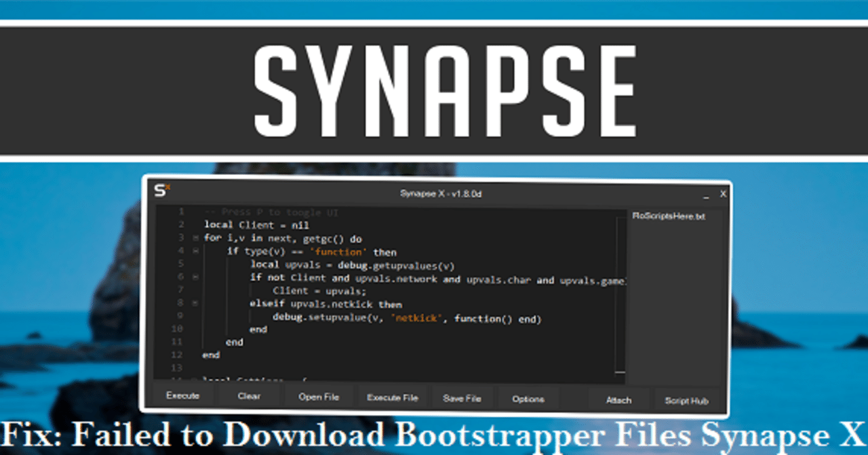Collapse the for loop on line 3
Image resolution: width=868 pixels, height=455 pixels.
tap(195, 238)
